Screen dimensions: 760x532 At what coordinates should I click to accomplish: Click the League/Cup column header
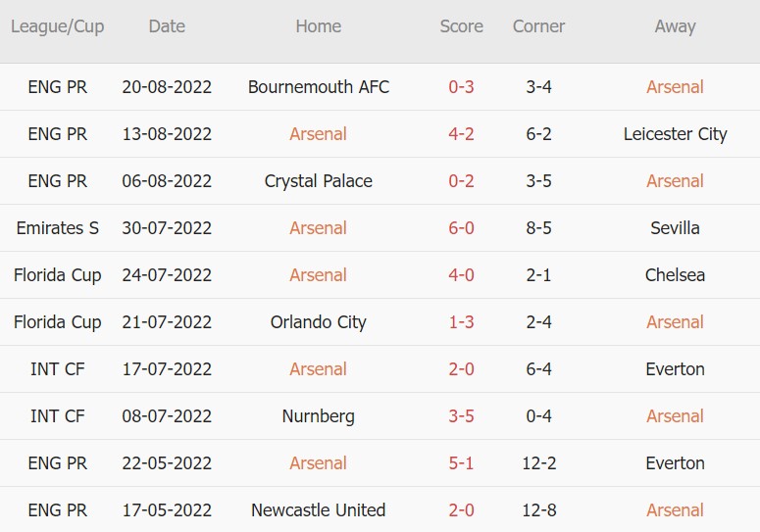click(58, 26)
